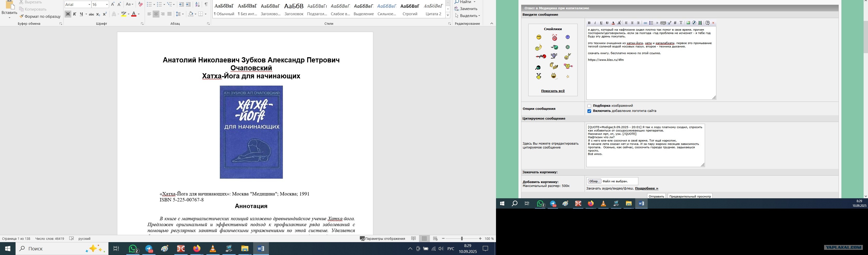Screen dimensions: 868x255
Task: Click Italic in the forum editor toolbar
Action: (595, 23)
